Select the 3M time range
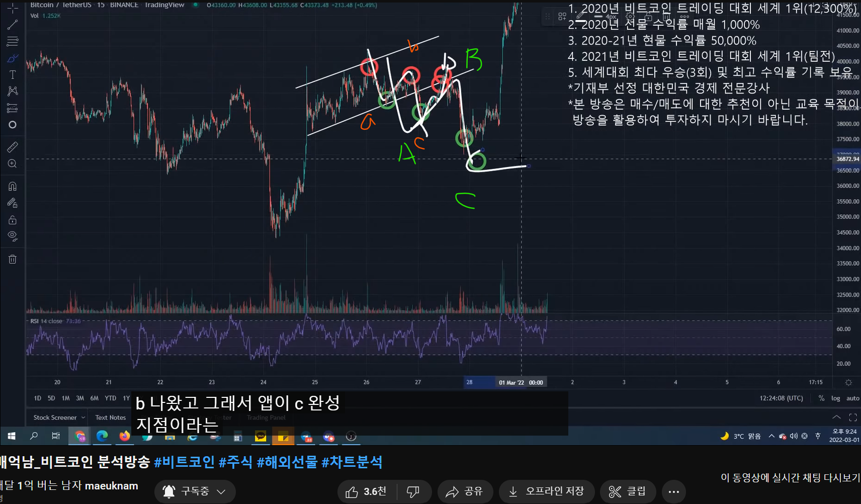The height and width of the screenshot is (504, 861). tap(80, 398)
